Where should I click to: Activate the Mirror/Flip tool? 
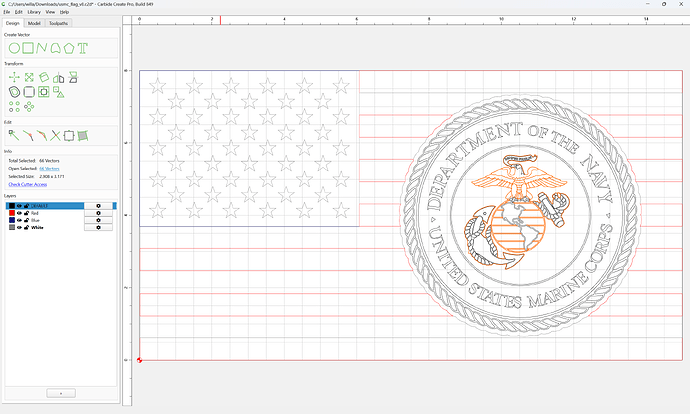point(59,78)
